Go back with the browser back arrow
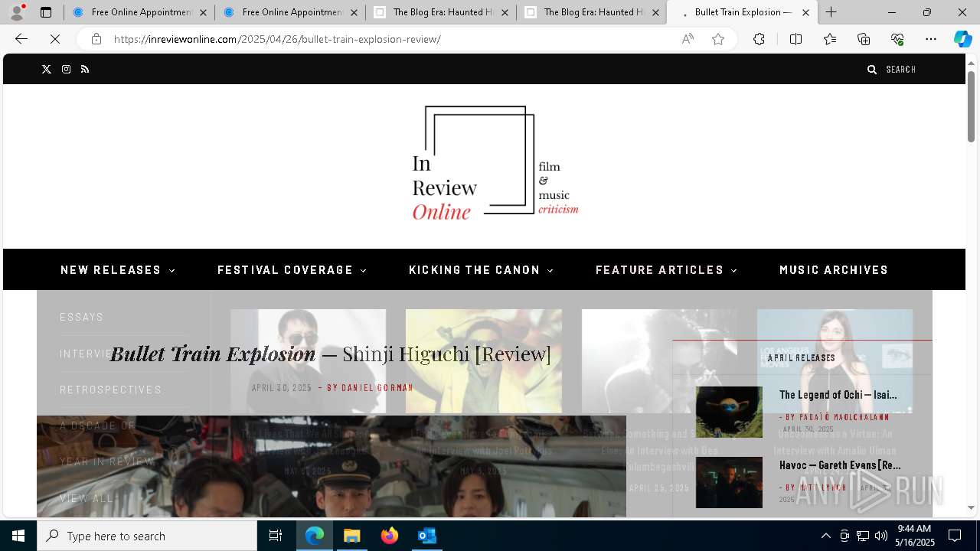Image resolution: width=980 pixels, height=551 pixels. pyautogui.click(x=21, y=39)
